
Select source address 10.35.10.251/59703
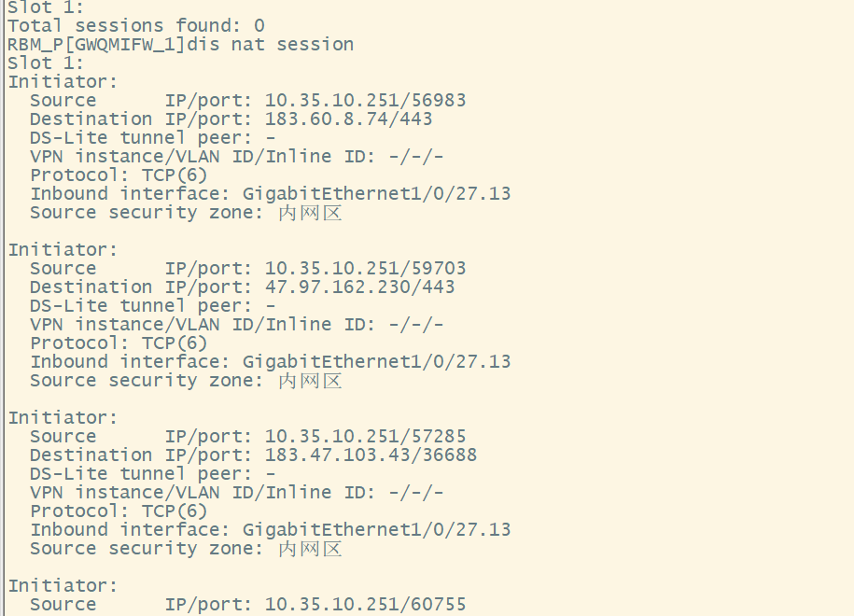coord(365,268)
